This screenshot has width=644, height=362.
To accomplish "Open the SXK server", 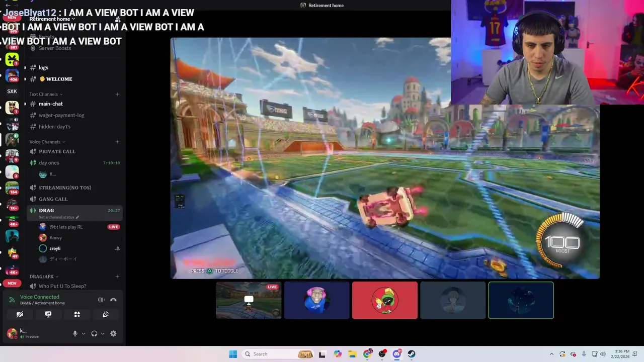I will tap(12, 92).
